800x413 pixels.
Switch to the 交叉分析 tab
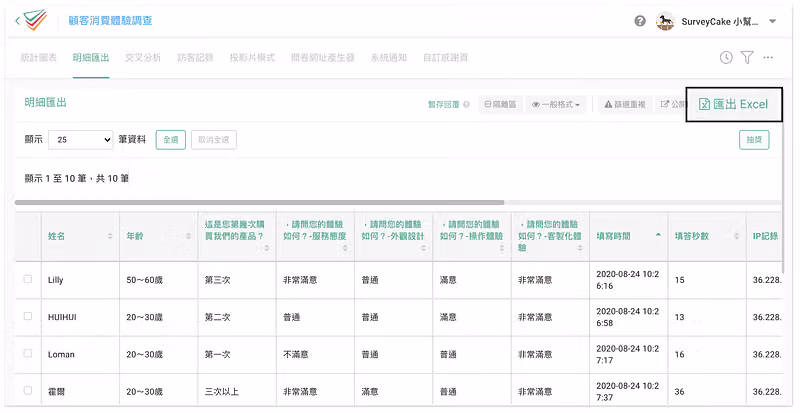pos(143,58)
